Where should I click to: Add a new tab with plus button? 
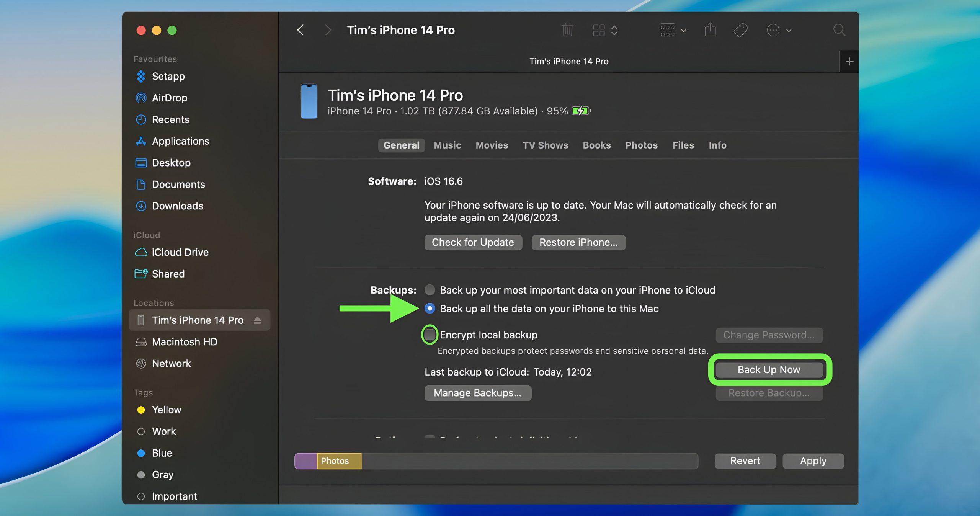849,61
